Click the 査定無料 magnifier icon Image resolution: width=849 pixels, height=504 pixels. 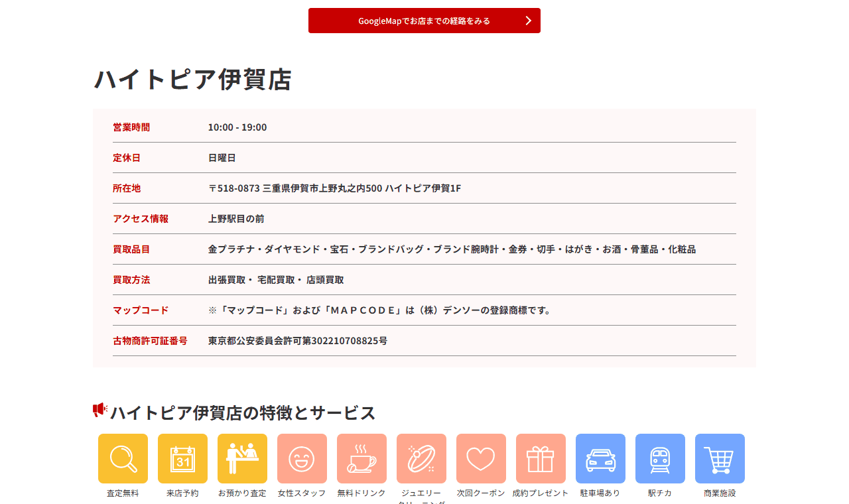tap(123, 458)
